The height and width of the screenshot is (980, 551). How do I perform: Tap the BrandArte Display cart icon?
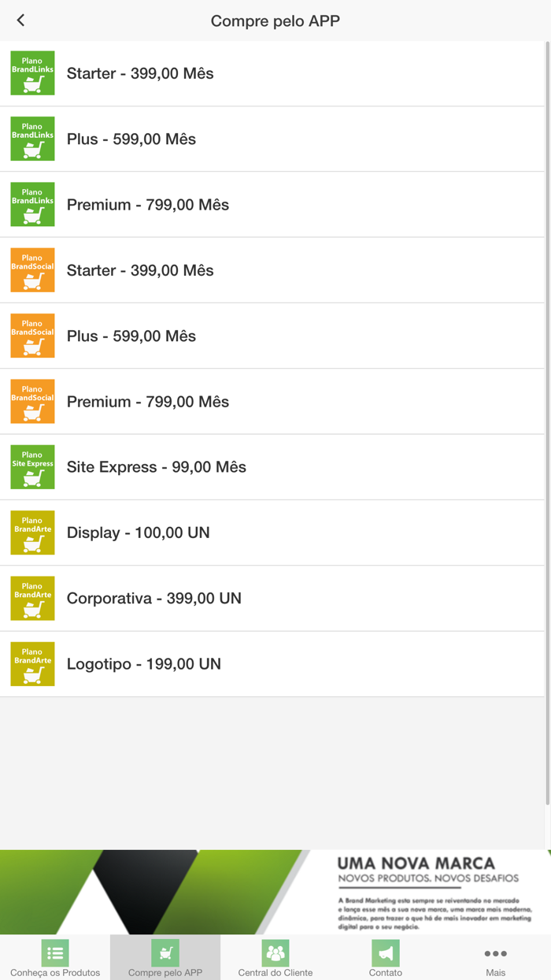coord(32,533)
